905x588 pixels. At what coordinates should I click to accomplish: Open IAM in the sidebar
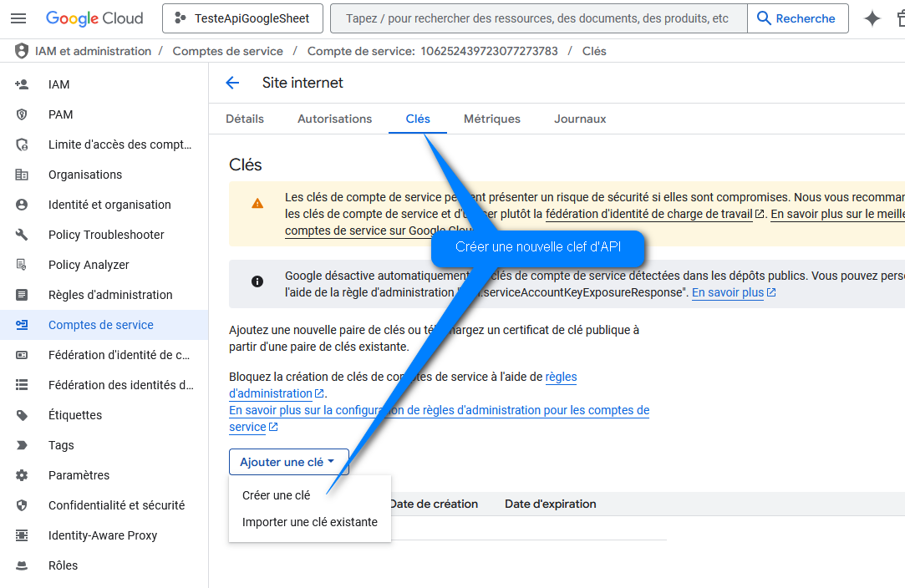click(x=104, y=84)
